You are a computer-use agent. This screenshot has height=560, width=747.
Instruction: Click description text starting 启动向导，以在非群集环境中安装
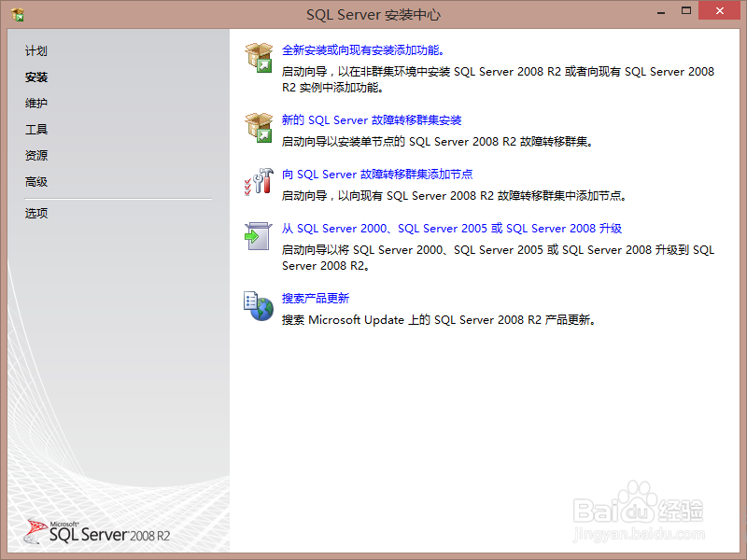498,79
